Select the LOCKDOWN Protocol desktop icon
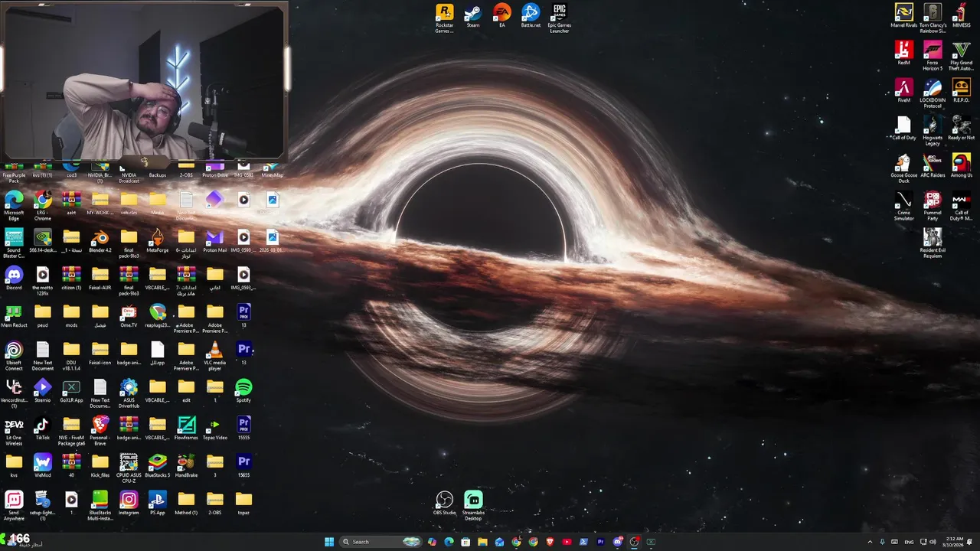Image resolution: width=980 pixels, height=551 pixels. (x=932, y=93)
